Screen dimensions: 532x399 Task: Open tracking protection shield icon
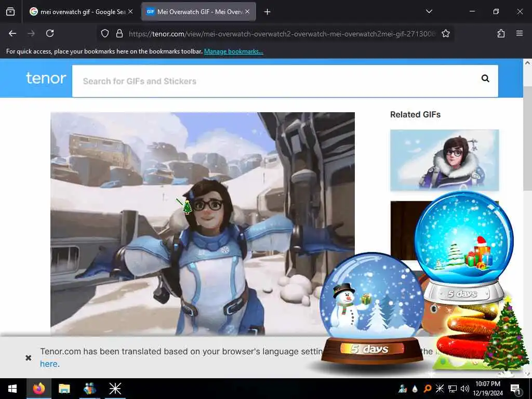coord(105,33)
